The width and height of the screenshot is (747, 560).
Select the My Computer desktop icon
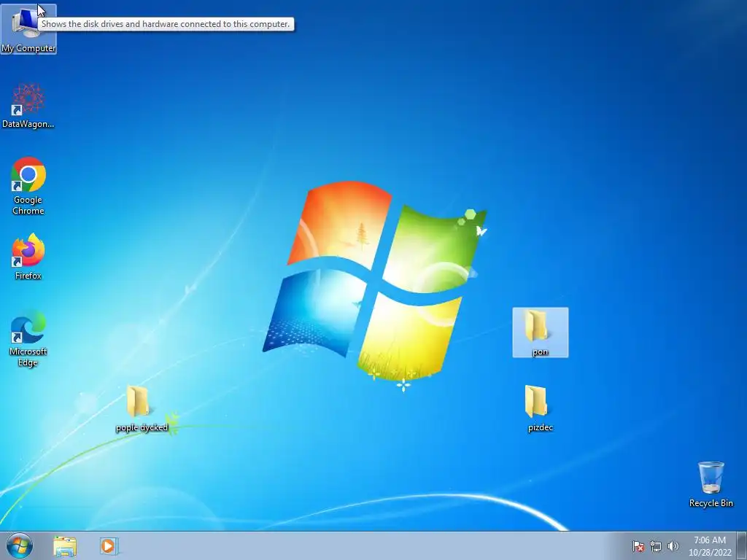pos(28,29)
